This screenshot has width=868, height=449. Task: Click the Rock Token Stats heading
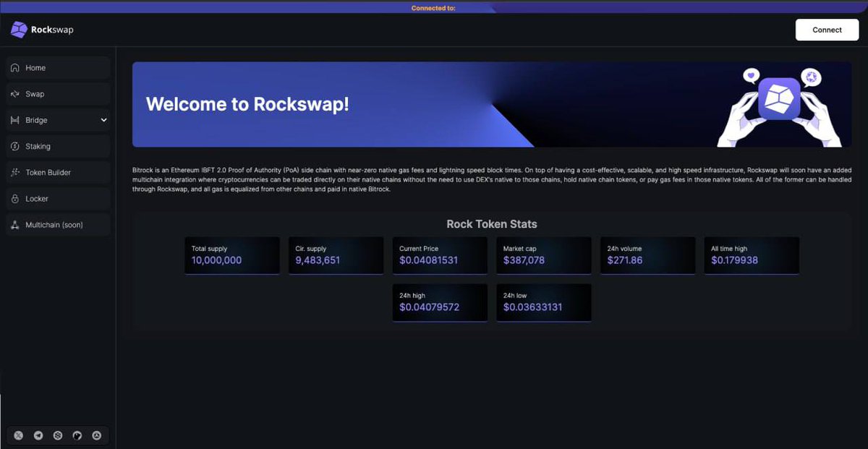(x=492, y=224)
